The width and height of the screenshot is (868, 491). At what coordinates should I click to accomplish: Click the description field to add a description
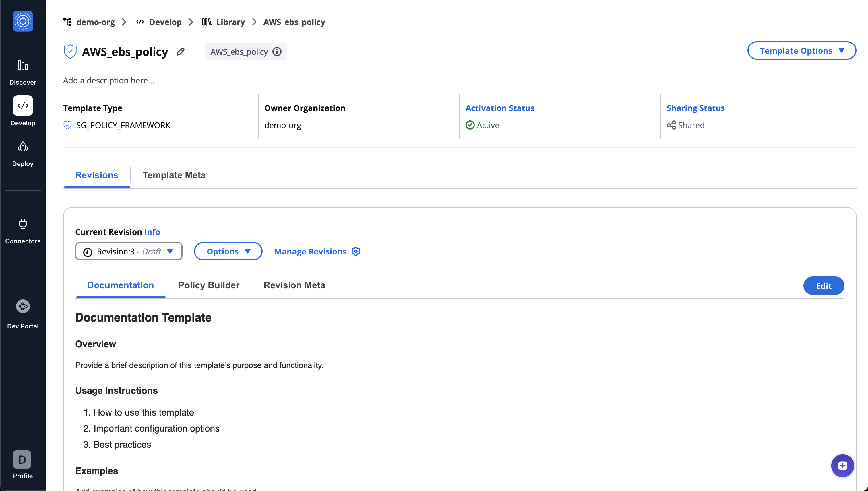pos(108,80)
